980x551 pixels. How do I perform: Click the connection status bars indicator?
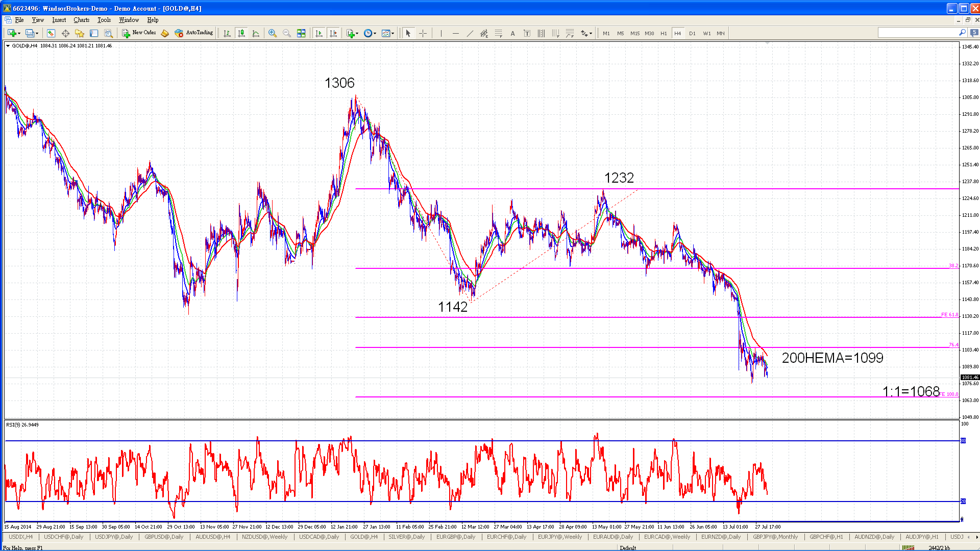pyautogui.click(x=908, y=548)
